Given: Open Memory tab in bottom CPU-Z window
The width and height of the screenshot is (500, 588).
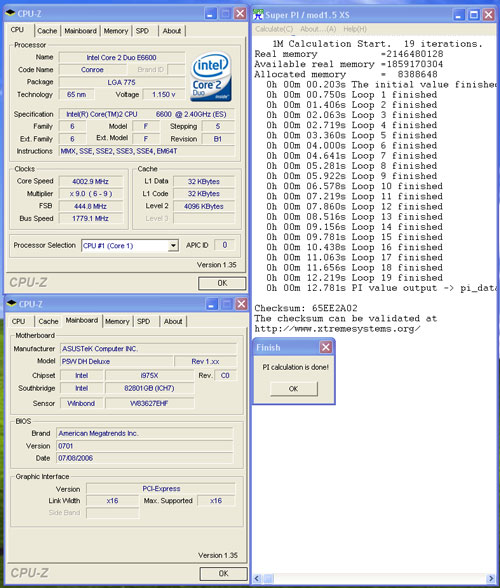Looking at the screenshot, I should click(117, 321).
